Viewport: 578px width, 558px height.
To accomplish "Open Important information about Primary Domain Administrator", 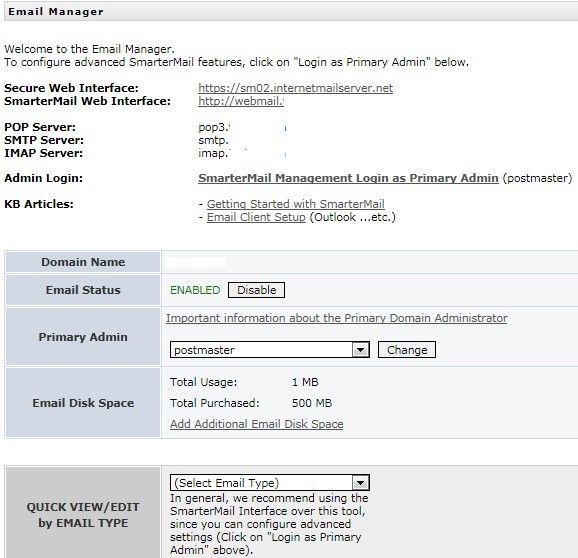I will pyautogui.click(x=337, y=318).
